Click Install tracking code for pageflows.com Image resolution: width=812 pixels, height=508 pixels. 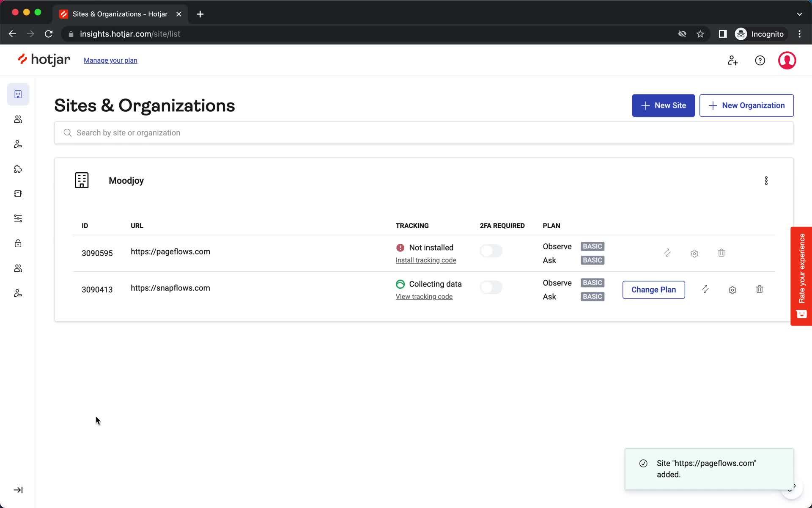pos(425,260)
